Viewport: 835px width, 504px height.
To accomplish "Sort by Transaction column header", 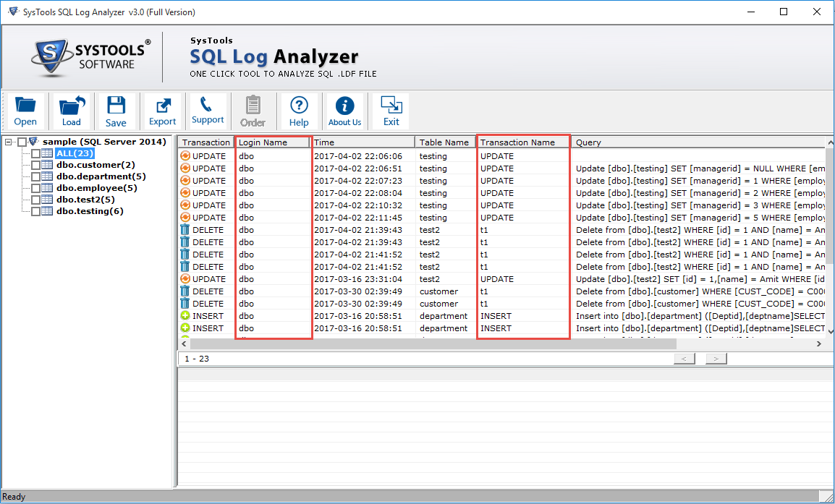I will [206, 142].
